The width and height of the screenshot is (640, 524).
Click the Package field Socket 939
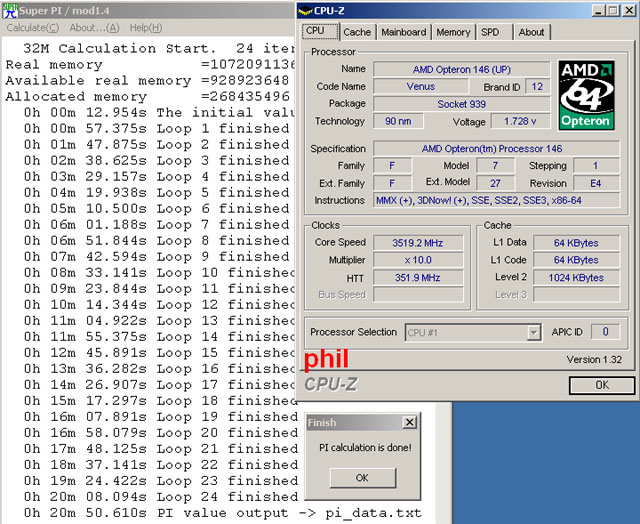tap(462, 104)
